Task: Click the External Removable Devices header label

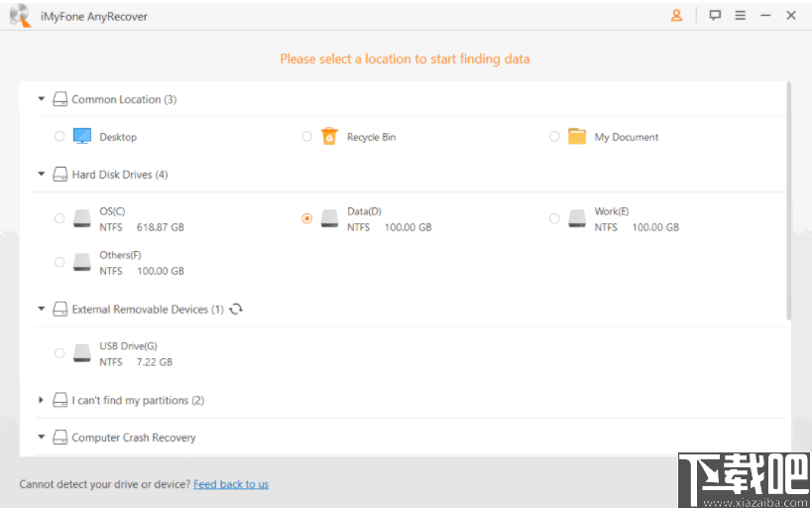Action: (140, 310)
